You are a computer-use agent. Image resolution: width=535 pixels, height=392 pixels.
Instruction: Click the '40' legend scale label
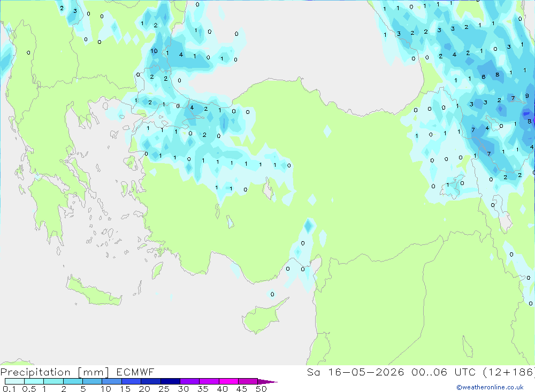[x=222, y=389]
